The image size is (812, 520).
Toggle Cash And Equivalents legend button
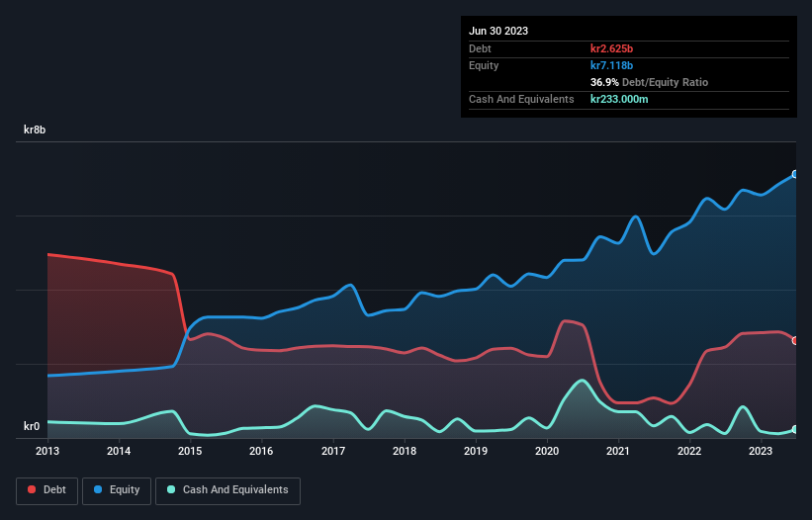coord(227,490)
